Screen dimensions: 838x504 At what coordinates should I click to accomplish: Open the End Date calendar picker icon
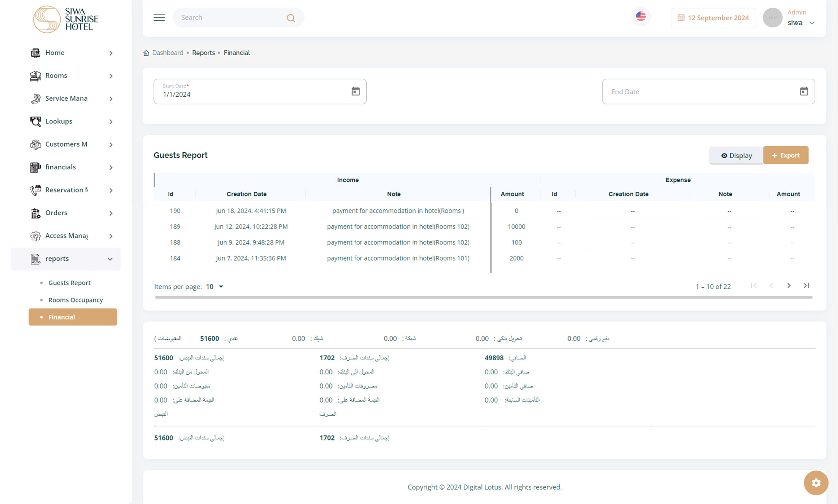[x=804, y=91]
